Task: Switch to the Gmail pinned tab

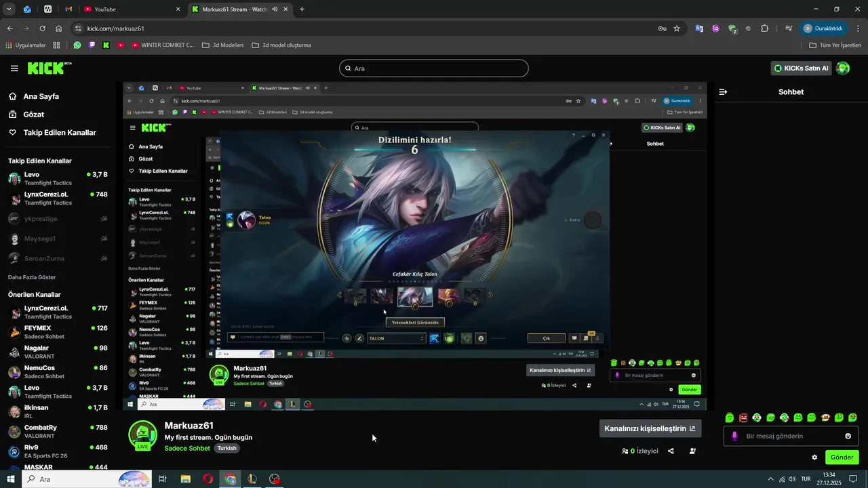Action: click(x=68, y=9)
